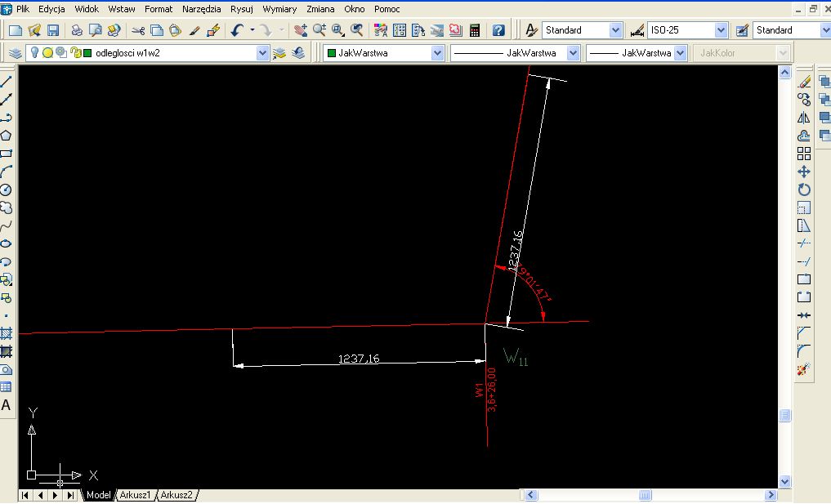Screen dimensions: 831x504
Task: Open the Plik menu
Action: tap(23, 9)
